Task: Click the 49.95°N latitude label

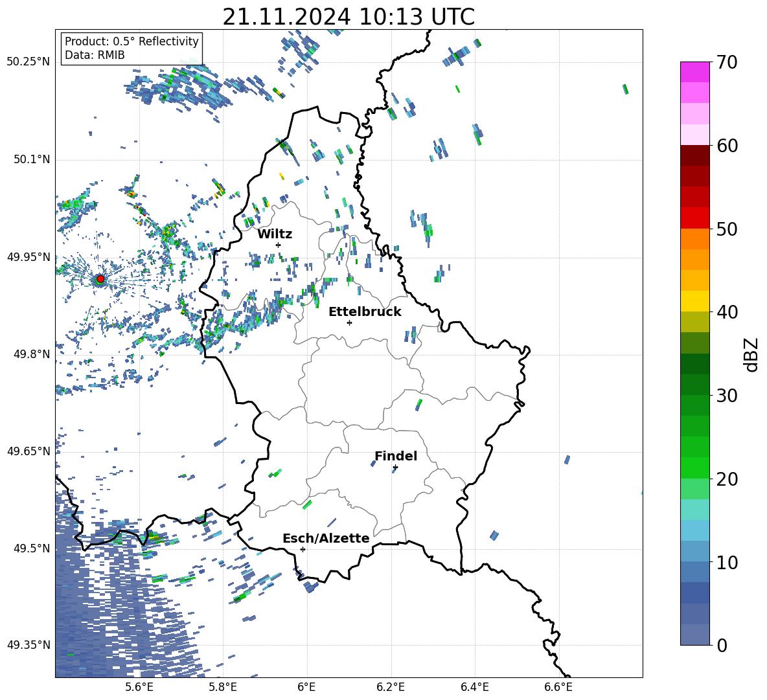Action: pos(29,257)
